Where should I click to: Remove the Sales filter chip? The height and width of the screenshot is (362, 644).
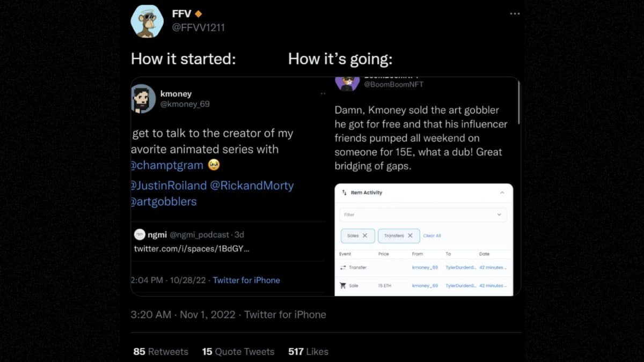[x=366, y=236]
